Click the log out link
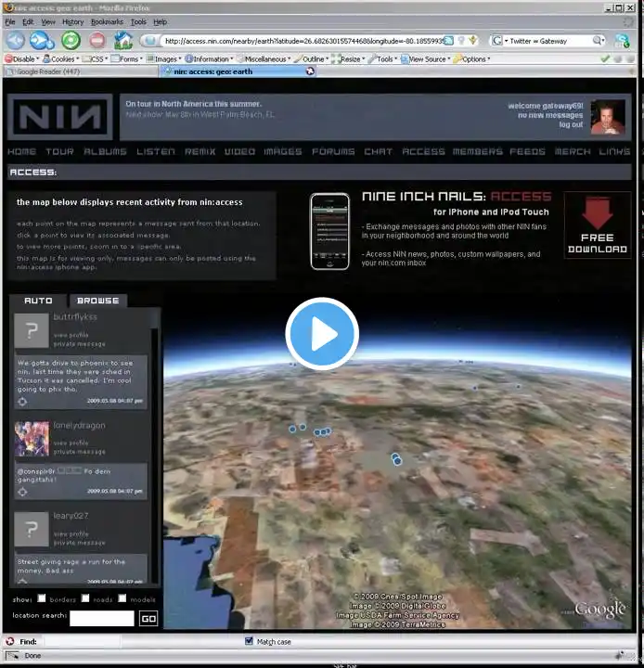The width and height of the screenshot is (644, 668). (571, 124)
